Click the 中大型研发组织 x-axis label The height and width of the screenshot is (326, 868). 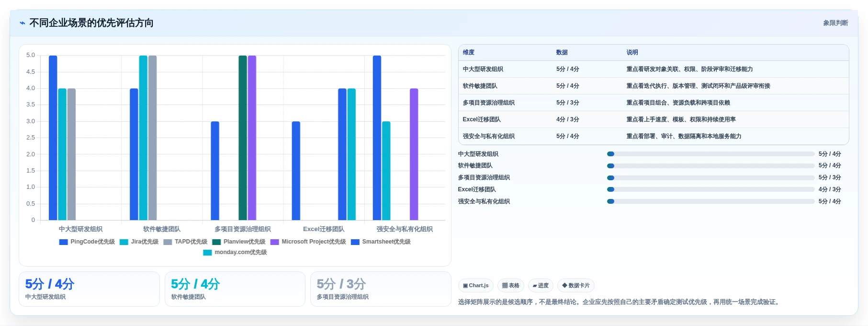coord(80,230)
